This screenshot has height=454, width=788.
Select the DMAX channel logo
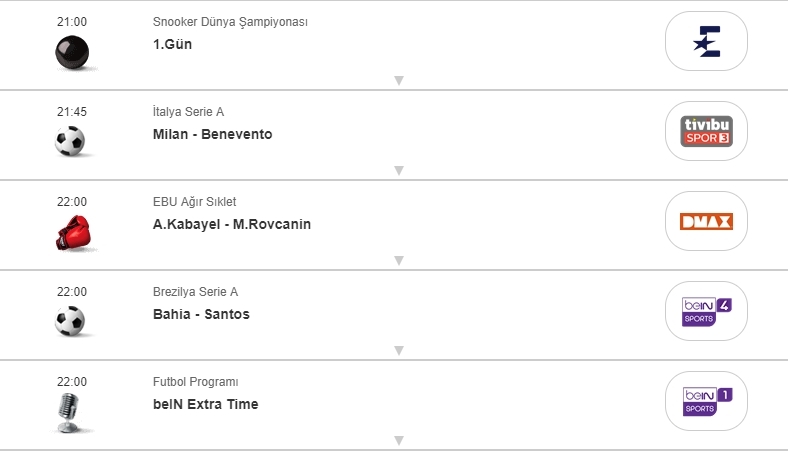[706, 221]
